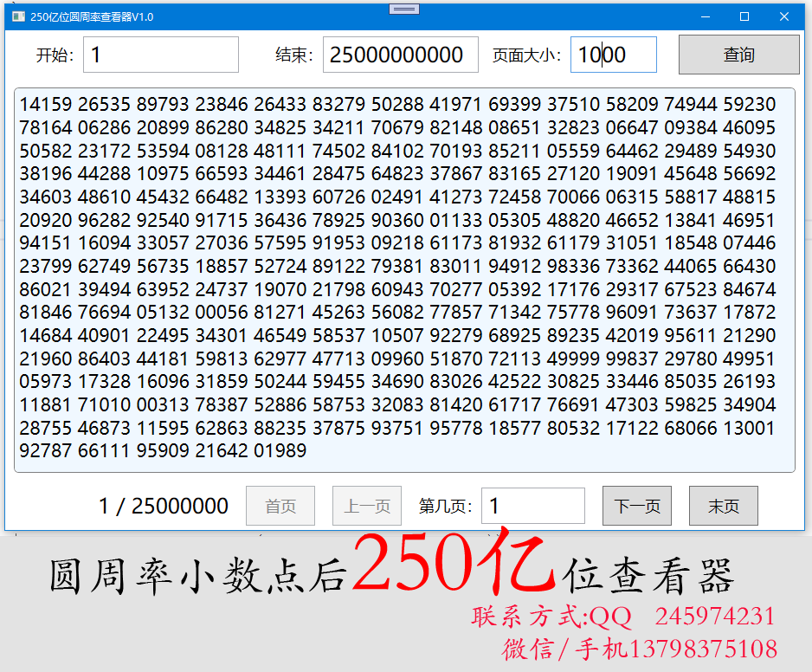Click the last digit group 01989
Screen dimensions: 812x672
(280, 451)
